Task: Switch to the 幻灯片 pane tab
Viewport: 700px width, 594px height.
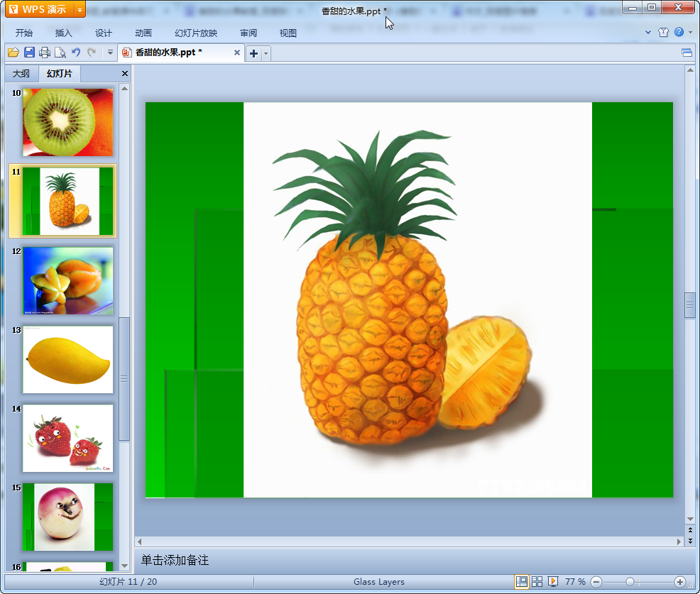Action: [x=60, y=74]
